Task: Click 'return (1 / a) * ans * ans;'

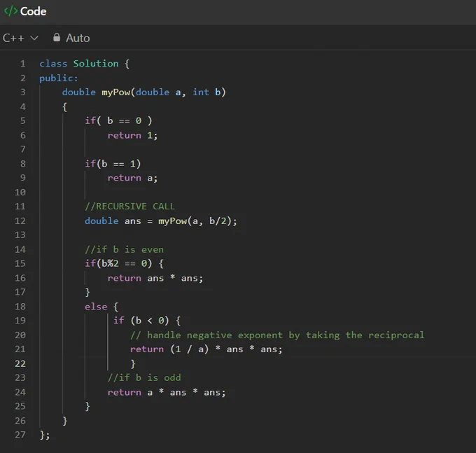Action: 206,349
